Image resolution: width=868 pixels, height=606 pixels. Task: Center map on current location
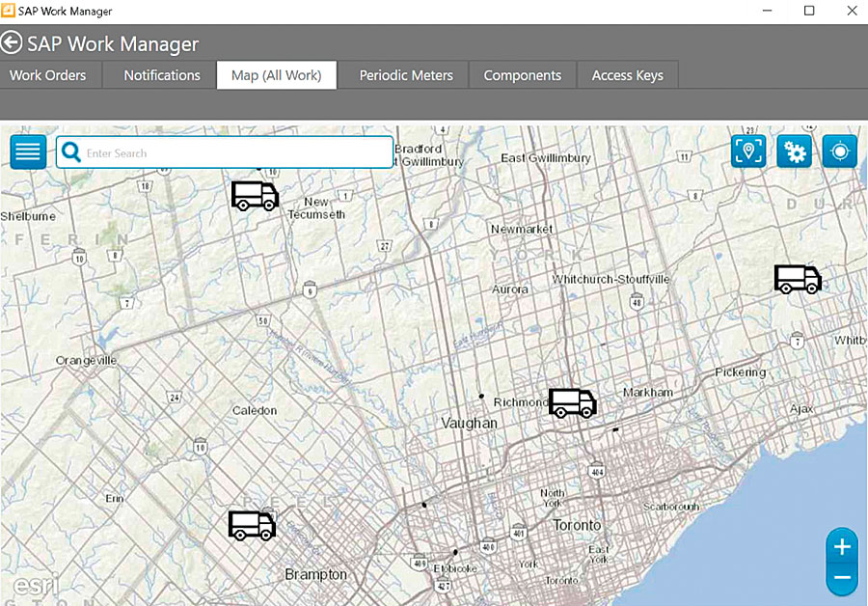click(x=840, y=151)
